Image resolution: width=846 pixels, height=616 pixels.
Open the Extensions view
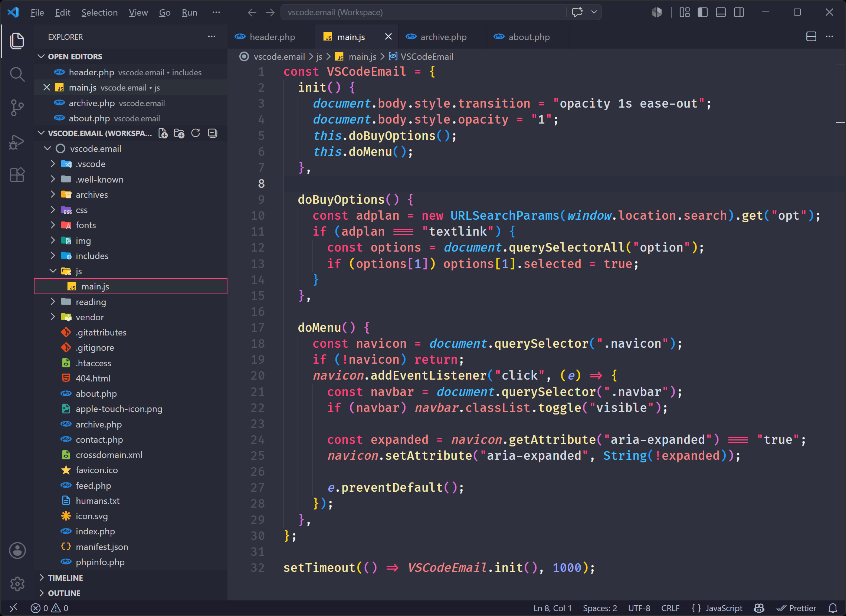17,175
